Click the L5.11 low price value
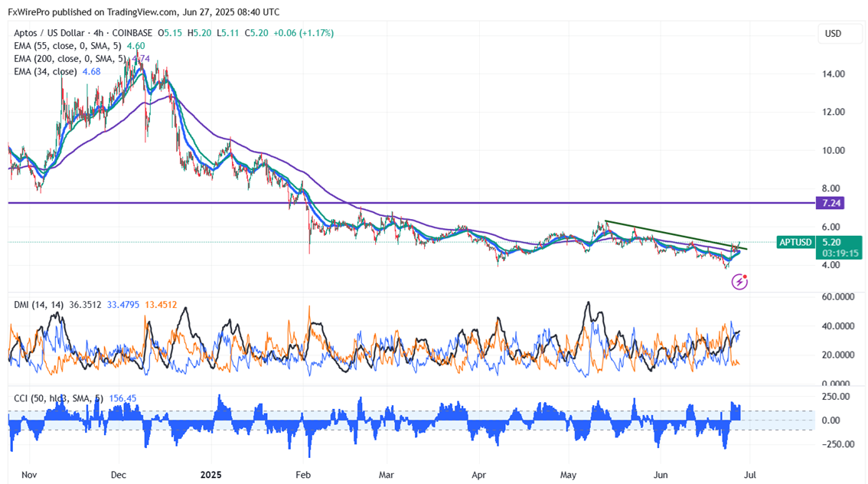Viewport: 868px width, 484px height. (x=227, y=33)
